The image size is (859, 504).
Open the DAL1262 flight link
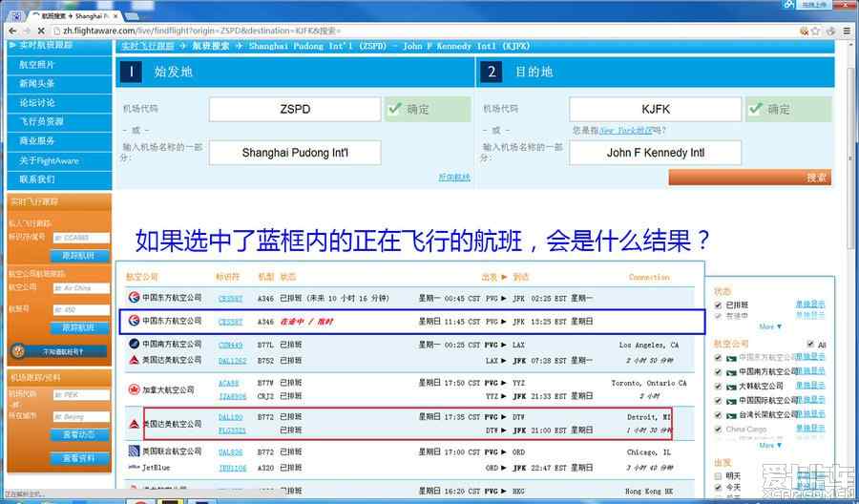[x=233, y=361]
